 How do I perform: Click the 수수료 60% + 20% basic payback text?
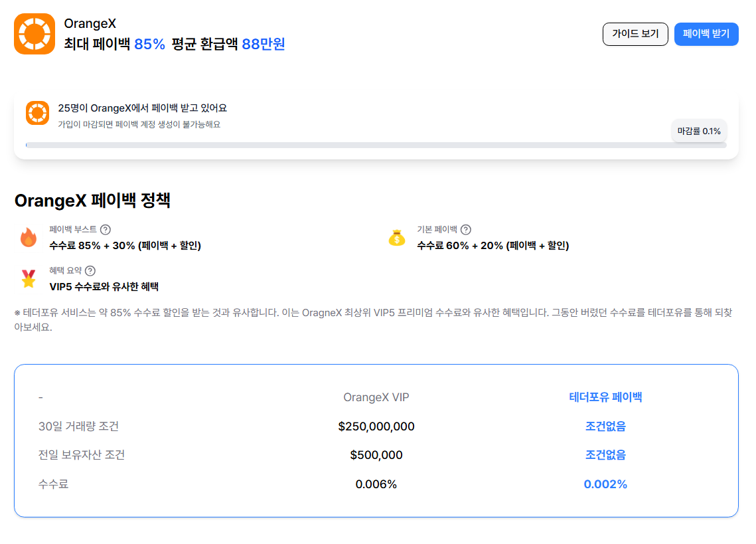492,245
